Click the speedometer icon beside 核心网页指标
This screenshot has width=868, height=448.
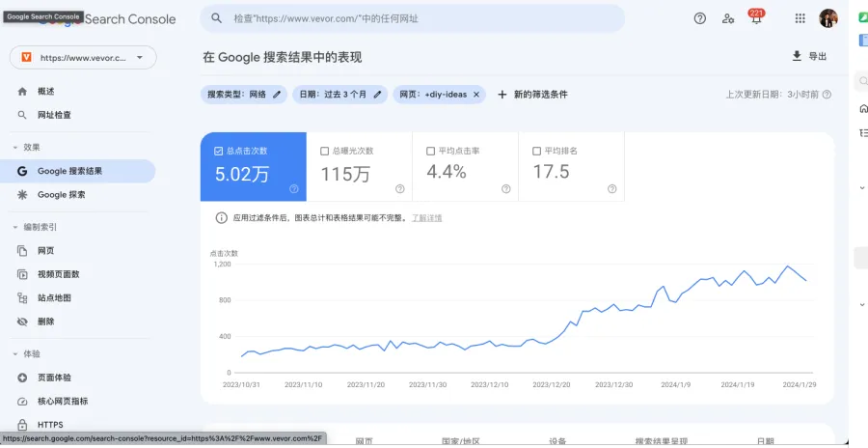(22, 402)
